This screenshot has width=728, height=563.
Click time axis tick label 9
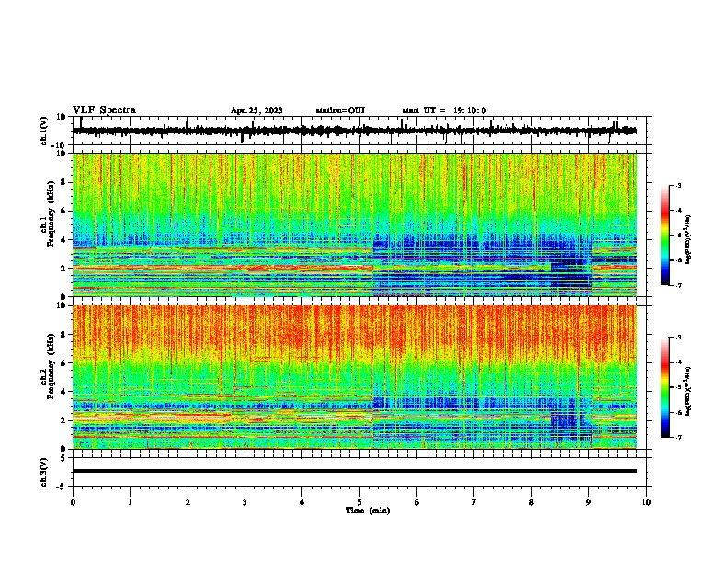[x=588, y=502]
